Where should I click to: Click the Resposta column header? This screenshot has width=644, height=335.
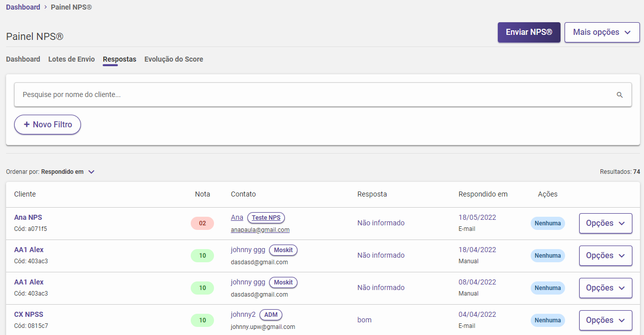tap(372, 194)
